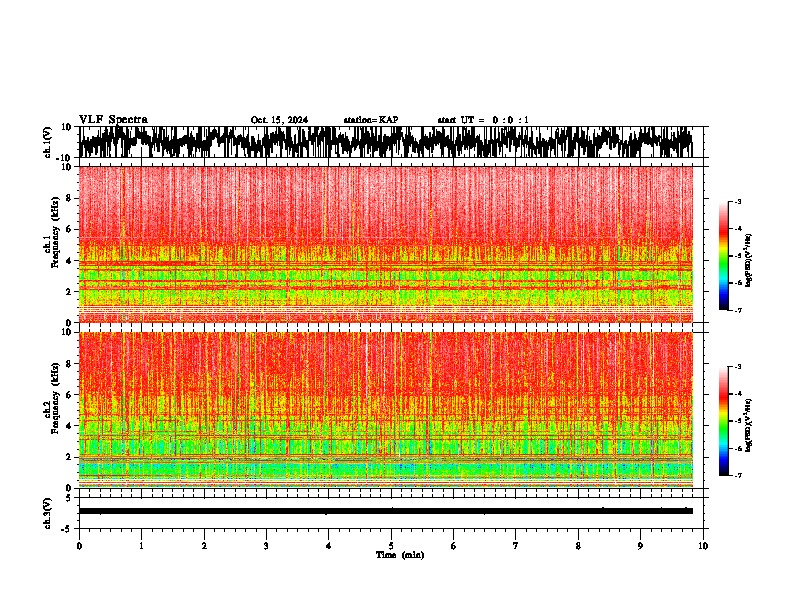The height and width of the screenshot is (612, 792).
Task: Click the time axis tick label "2"
Action: tap(204, 546)
